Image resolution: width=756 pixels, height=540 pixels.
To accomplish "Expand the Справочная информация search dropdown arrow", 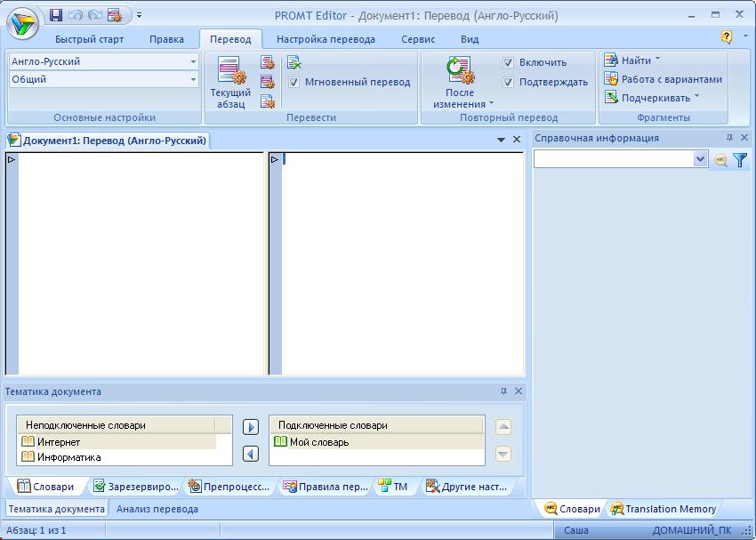I will click(x=700, y=159).
